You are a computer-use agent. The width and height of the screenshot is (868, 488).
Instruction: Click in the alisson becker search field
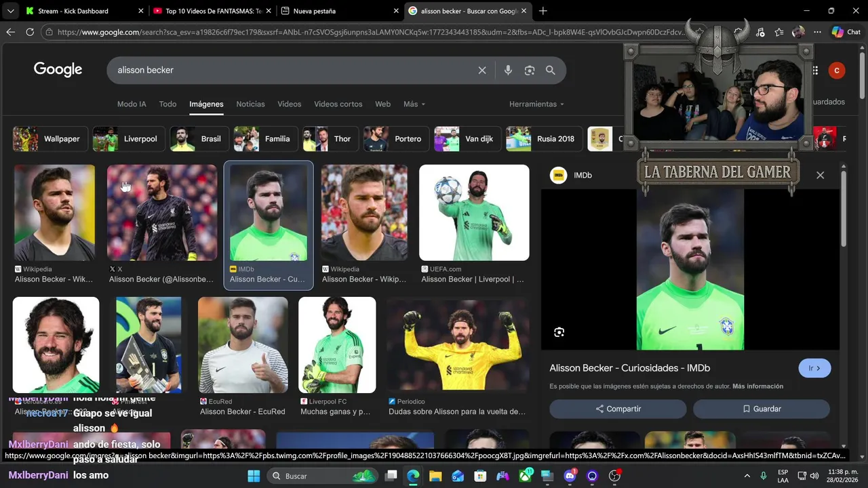coord(292,70)
